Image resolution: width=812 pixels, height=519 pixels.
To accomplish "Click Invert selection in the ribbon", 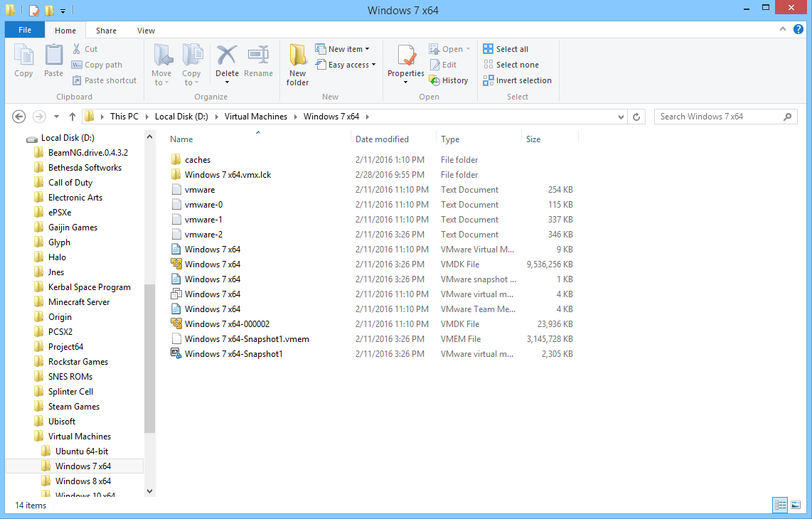I will click(517, 80).
